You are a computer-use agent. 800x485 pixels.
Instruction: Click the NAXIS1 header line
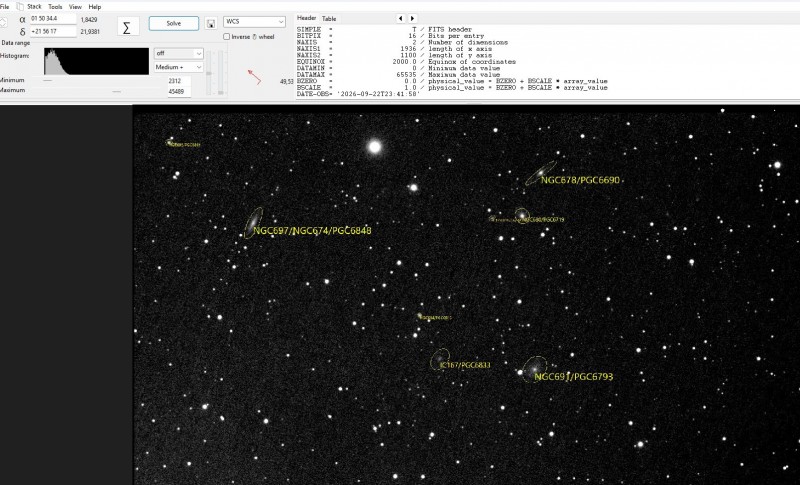394,49
